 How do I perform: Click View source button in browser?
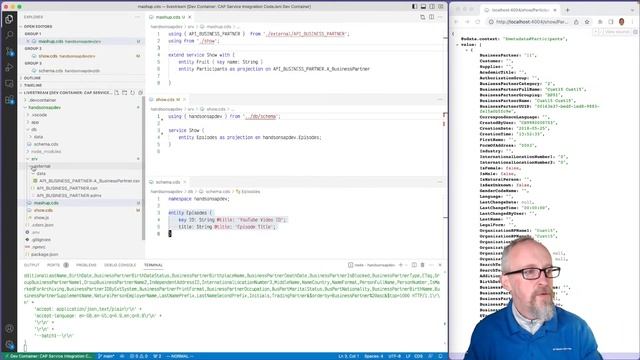click(618, 32)
